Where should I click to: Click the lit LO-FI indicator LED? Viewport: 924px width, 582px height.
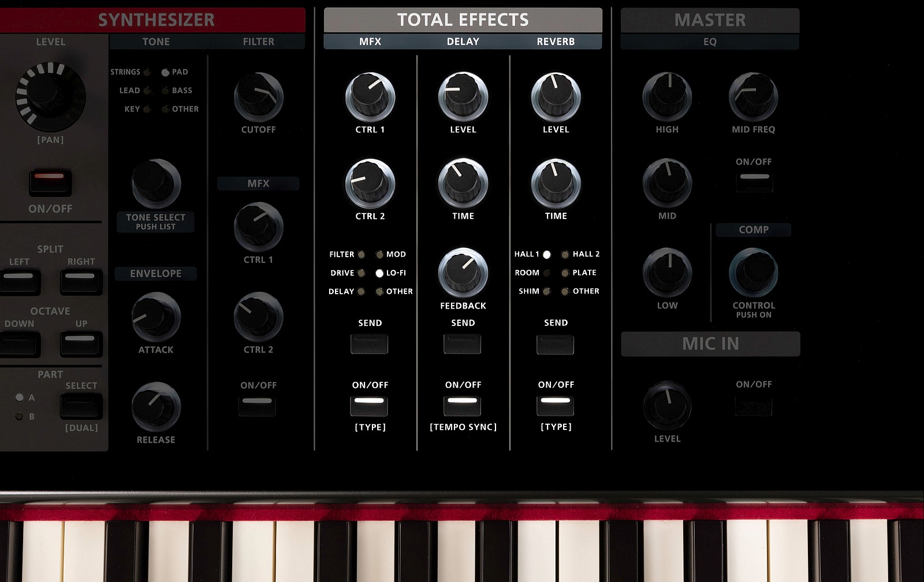(379, 273)
